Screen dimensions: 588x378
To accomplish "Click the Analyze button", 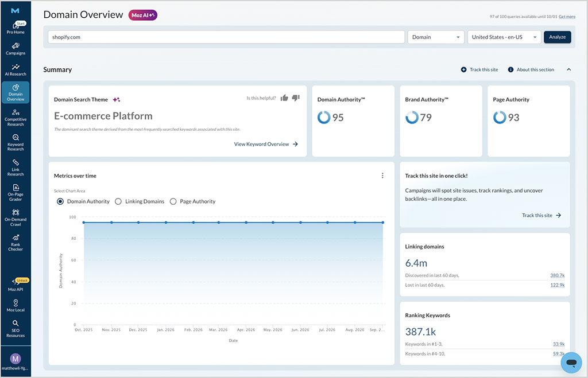I will pos(557,37).
